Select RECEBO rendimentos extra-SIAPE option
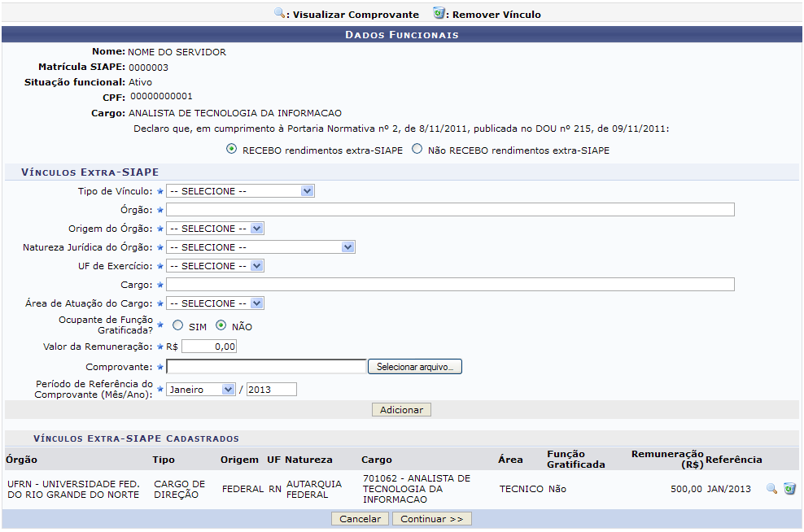This screenshot has height=532, width=804. [232, 150]
